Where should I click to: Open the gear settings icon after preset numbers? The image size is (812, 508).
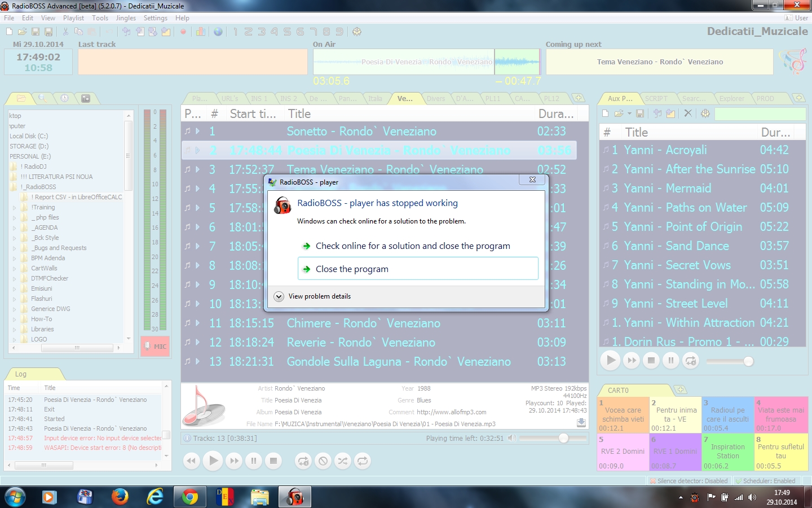click(357, 32)
